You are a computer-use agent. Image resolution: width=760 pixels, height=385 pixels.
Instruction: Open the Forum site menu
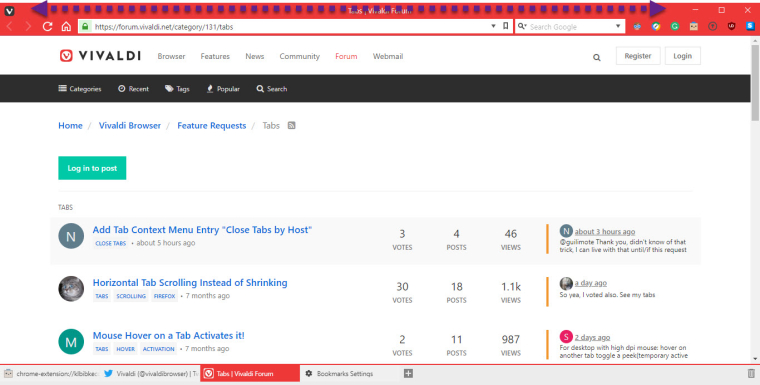coord(346,56)
